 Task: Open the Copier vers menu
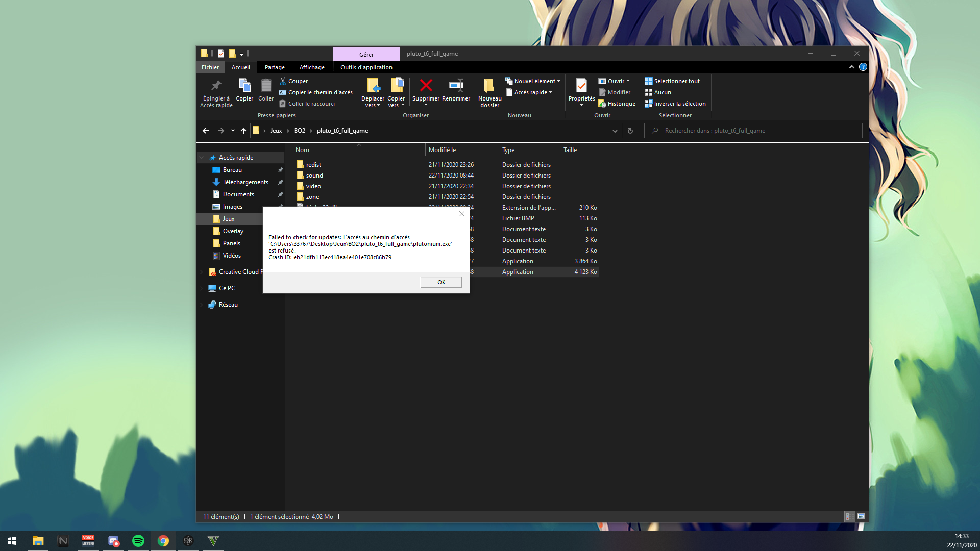tap(396, 92)
